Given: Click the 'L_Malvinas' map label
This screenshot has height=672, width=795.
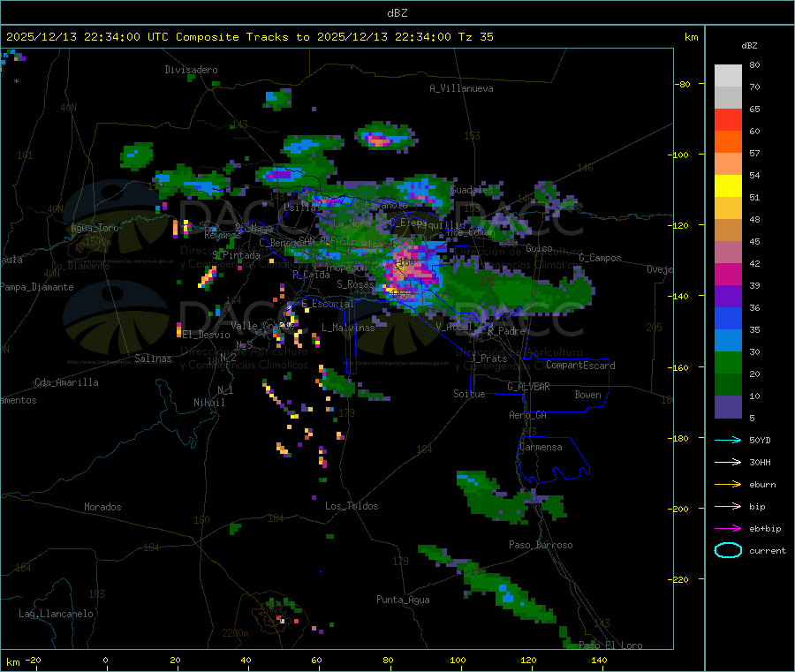Looking at the screenshot, I should tap(348, 328).
